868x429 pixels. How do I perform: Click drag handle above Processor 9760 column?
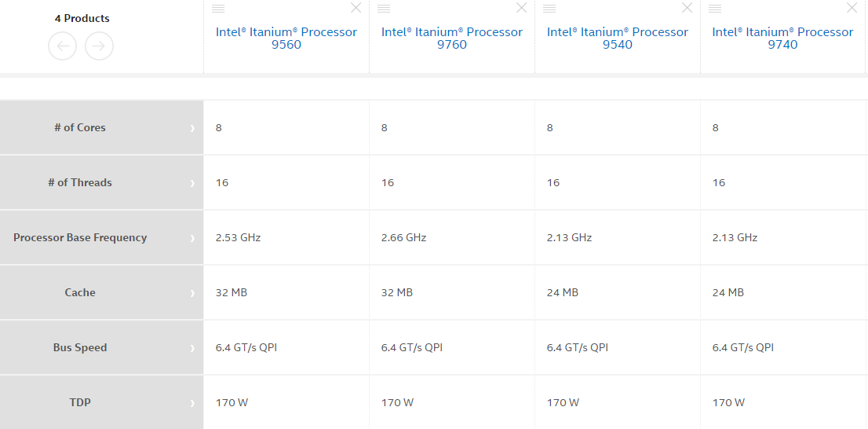pos(384,8)
